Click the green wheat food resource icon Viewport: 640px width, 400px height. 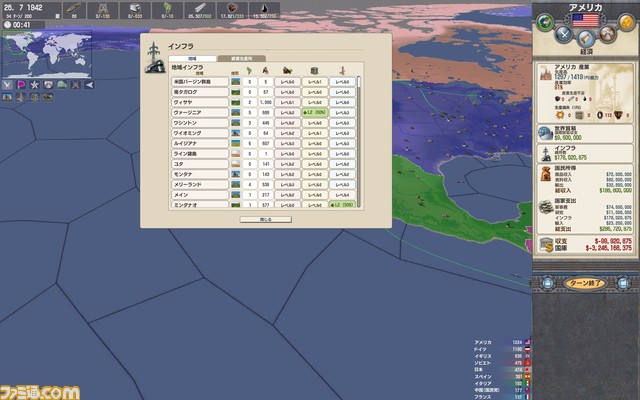click(x=168, y=8)
